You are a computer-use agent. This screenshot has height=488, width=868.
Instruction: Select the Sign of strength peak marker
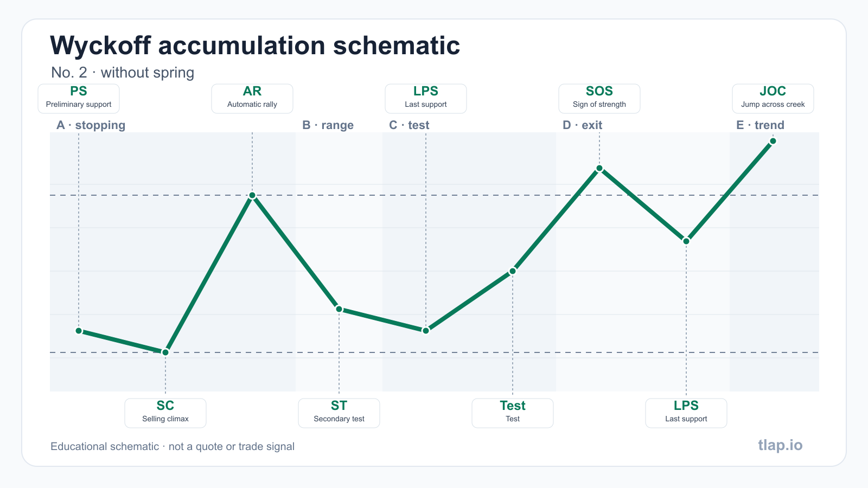click(599, 168)
